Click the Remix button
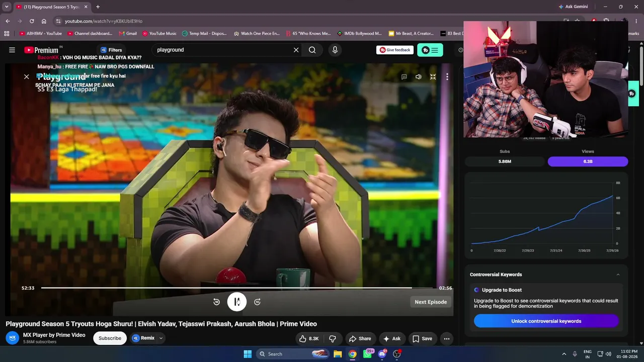Image resolution: width=644 pixels, height=362 pixels. coord(143,338)
